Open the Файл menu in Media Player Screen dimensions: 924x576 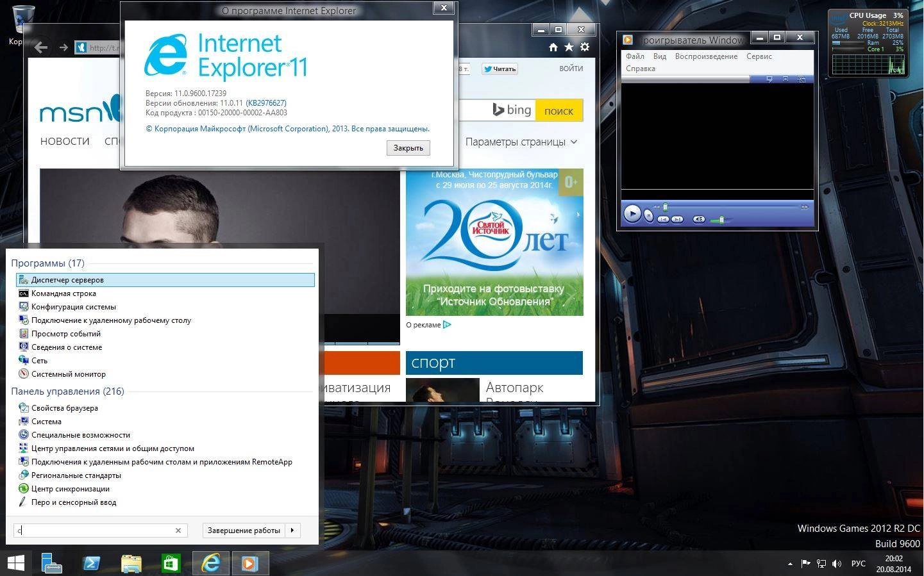coord(635,56)
